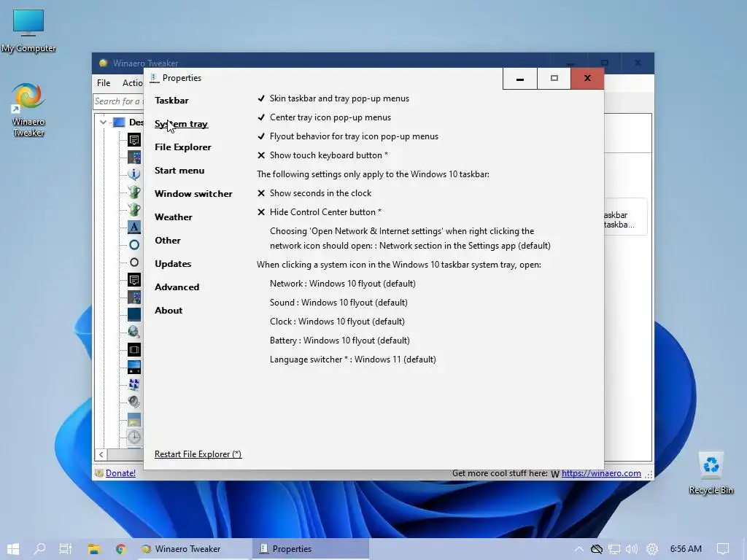Open the Updates section
The width and height of the screenshot is (747, 560).
pyautogui.click(x=173, y=264)
